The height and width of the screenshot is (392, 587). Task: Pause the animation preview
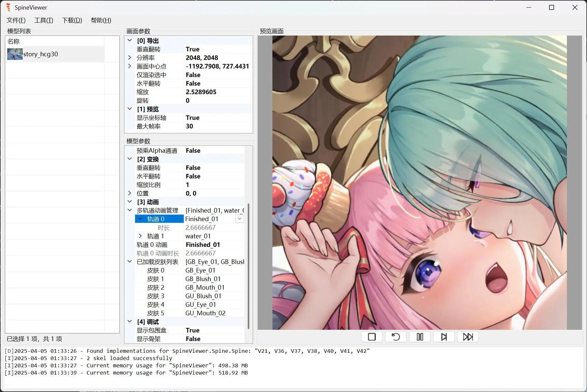tap(420, 337)
